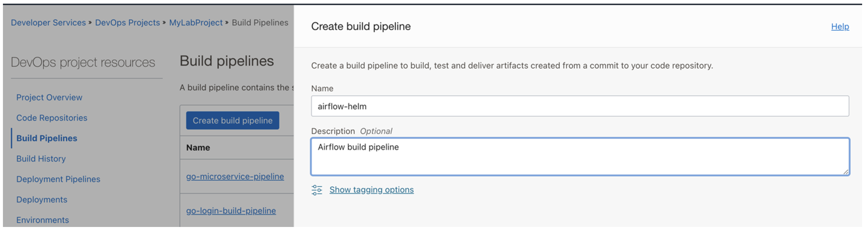Open Show tagging options link
The image size is (868, 231).
[x=371, y=190]
